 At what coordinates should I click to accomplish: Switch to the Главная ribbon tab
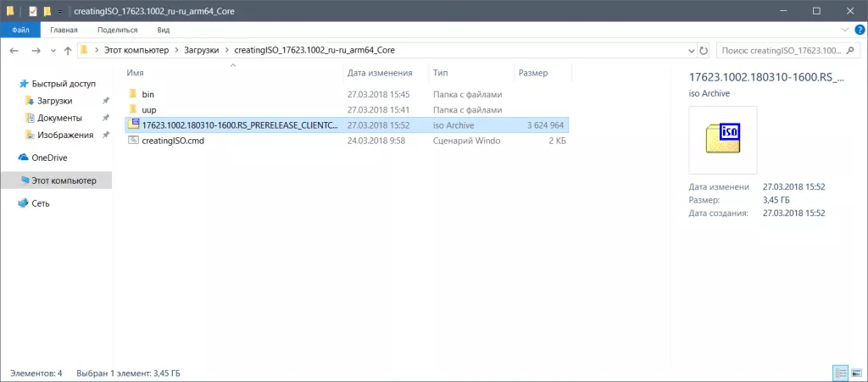click(64, 30)
